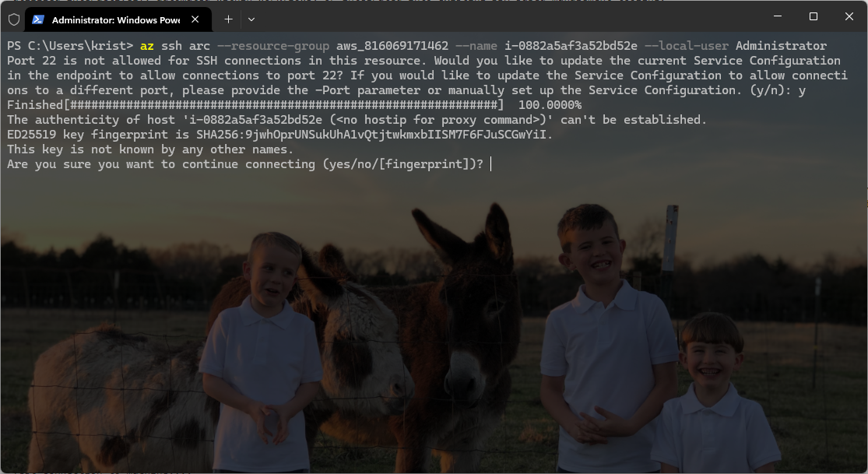Viewport: 868px width, 474px height.
Task: Click the PowerShell icon on the tab
Action: 37,19
